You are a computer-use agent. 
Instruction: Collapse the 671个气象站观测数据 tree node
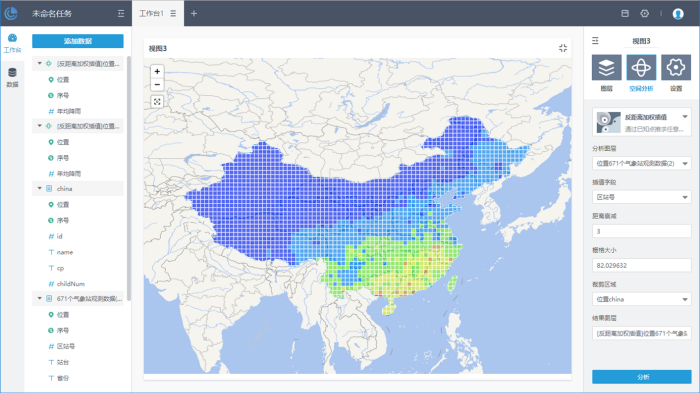(39, 298)
